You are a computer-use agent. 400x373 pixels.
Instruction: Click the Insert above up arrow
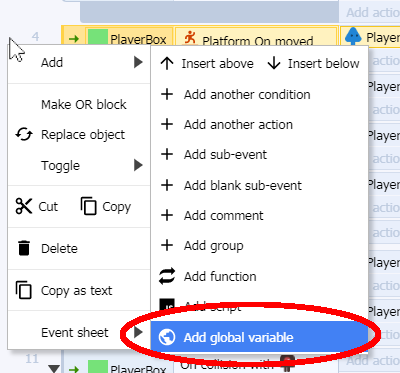pyautogui.click(x=167, y=63)
